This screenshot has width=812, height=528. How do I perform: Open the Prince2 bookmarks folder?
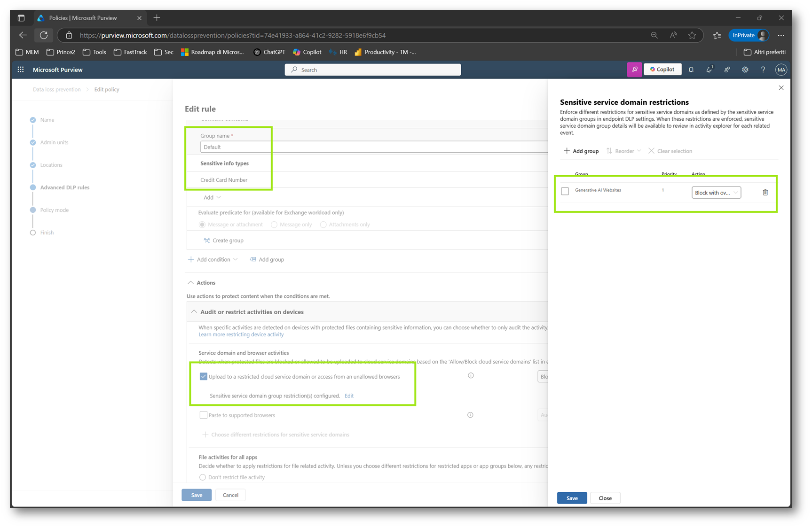(61, 52)
